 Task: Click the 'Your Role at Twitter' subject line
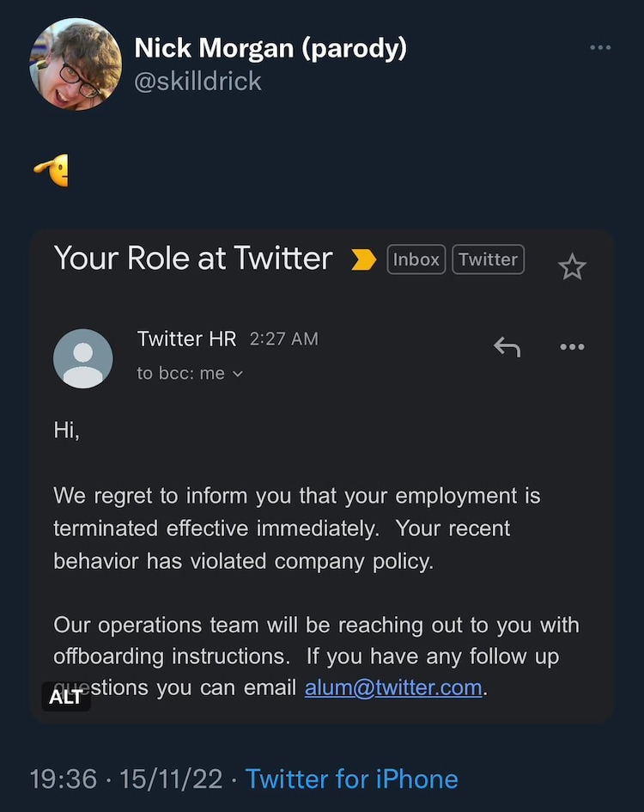click(x=193, y=259)
